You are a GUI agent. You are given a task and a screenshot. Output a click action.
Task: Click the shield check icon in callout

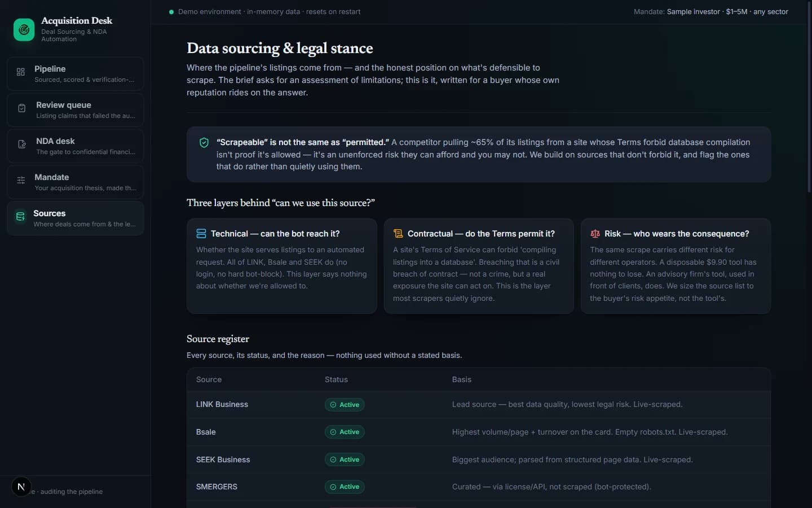click(x=204, y=143)
